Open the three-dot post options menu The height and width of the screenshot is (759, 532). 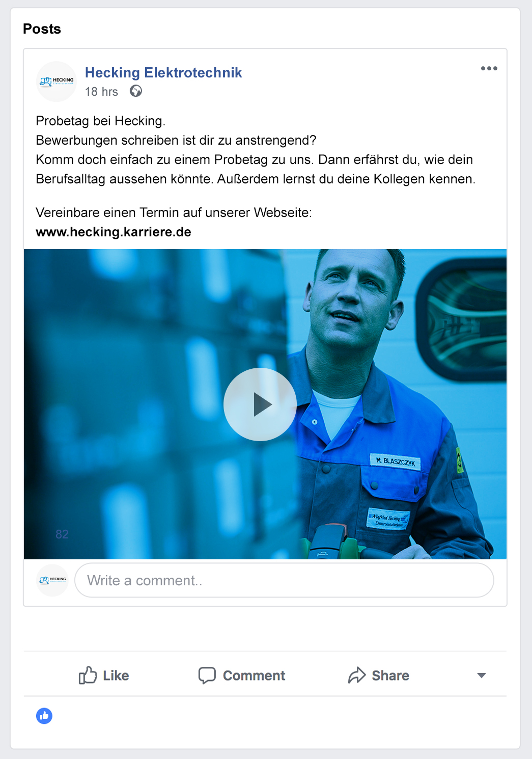tap(489, 68)
